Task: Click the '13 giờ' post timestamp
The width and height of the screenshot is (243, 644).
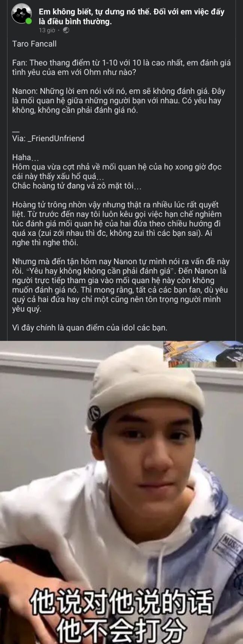Action: coord(47,30)
